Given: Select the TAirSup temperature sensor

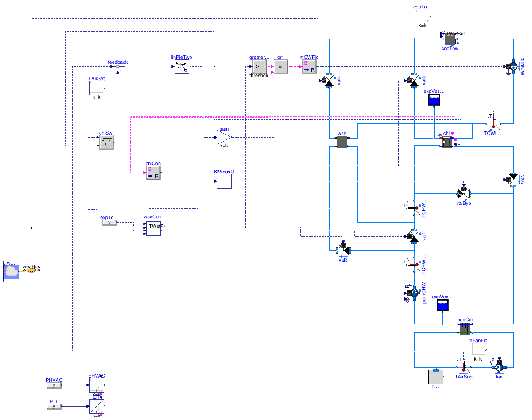Looking at the screenshot, I should [463, 366].
